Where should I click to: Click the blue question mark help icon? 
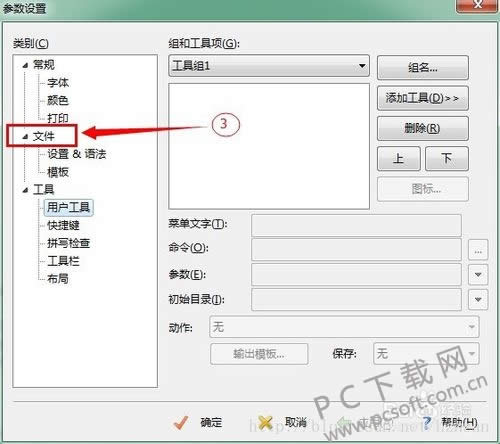[427, 422]
